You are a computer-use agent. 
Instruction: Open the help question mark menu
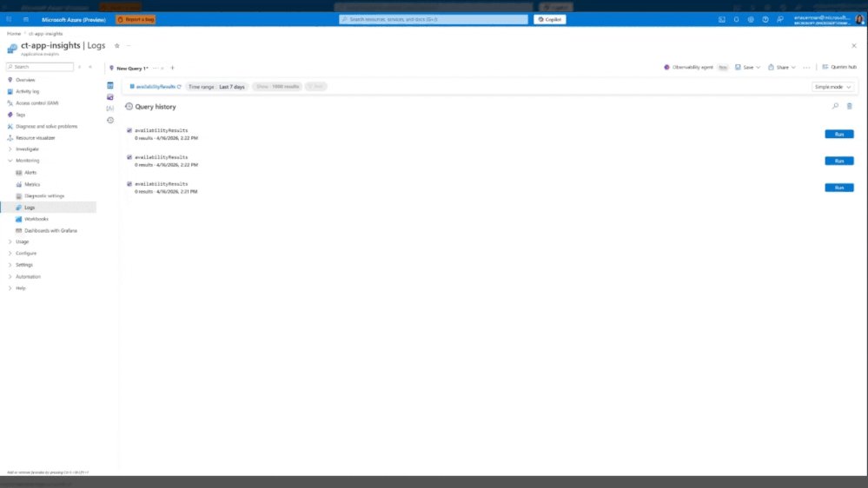coord(765,19)
